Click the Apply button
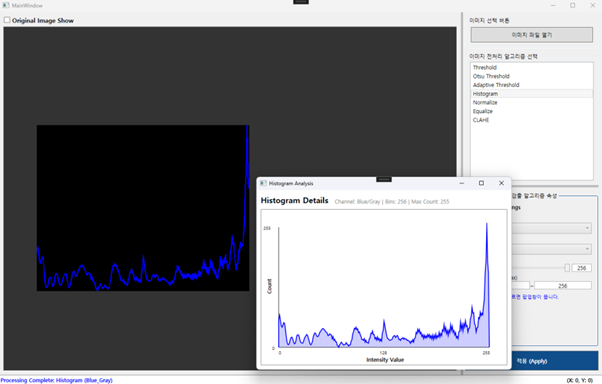602x384 pixels. [555, 361]
